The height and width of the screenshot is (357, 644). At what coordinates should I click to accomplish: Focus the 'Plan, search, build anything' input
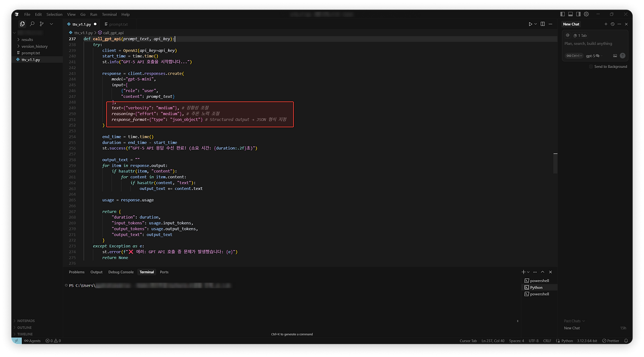(588, 44)
